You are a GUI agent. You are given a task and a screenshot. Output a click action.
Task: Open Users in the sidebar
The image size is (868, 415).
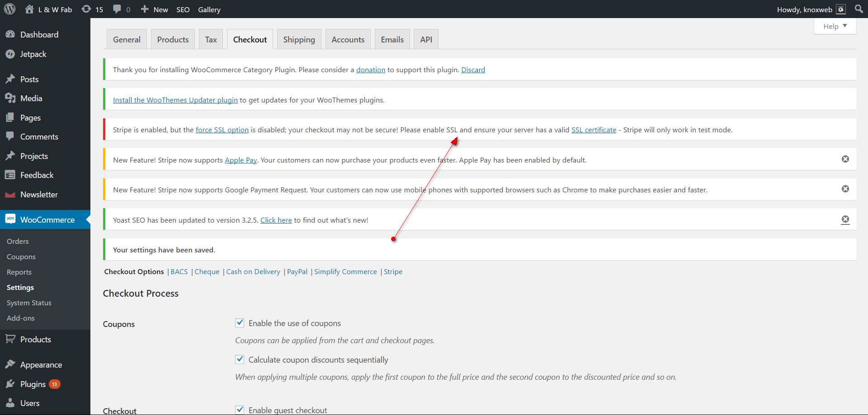(30, 403)
